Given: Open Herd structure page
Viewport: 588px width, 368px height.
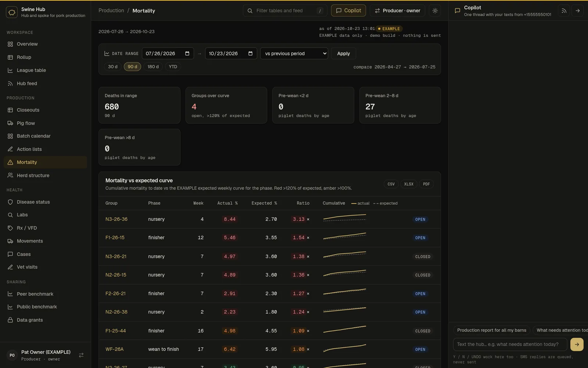Looking at the screenshot, I should 45,176.
